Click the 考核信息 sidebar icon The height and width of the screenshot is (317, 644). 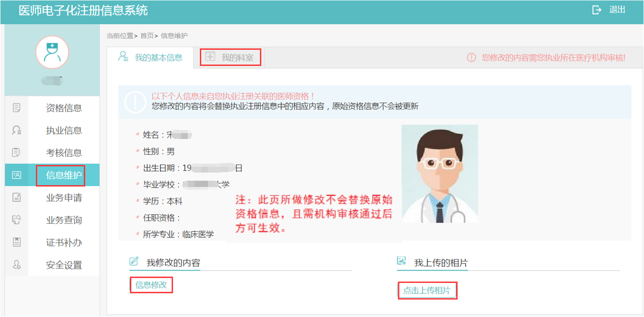(x=17, y=153)
